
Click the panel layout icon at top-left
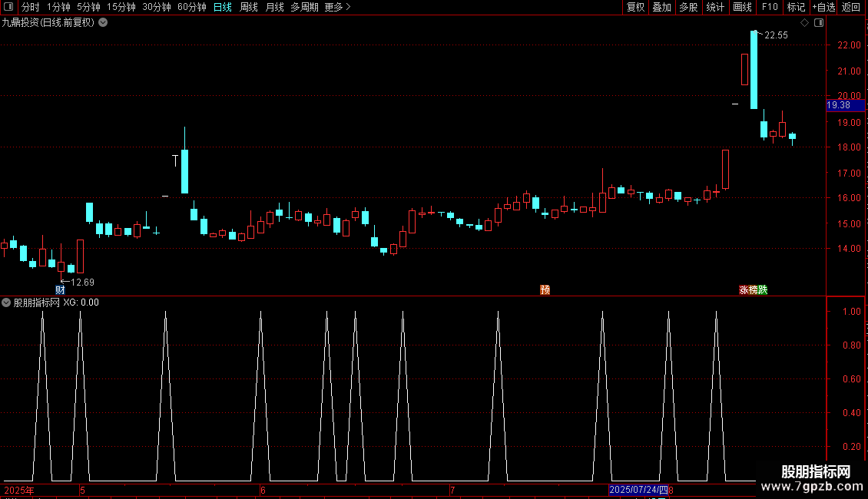[x=8, y=7]
